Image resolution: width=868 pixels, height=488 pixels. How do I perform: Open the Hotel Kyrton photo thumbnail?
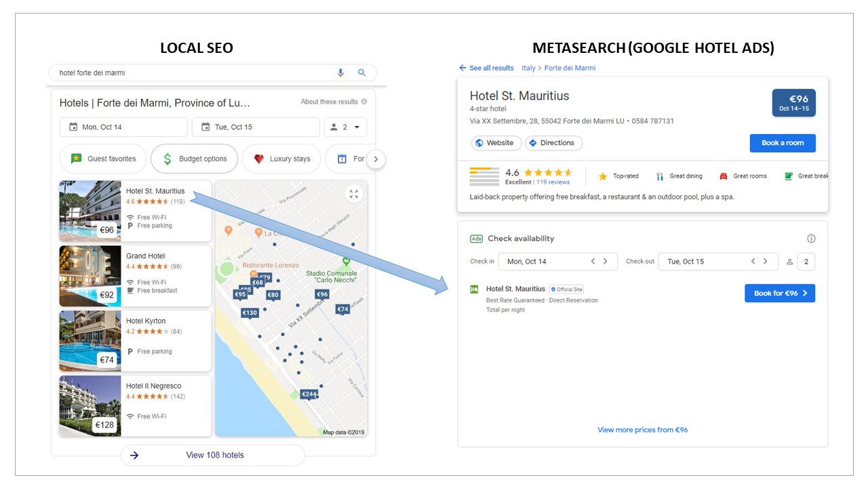pyautogui.click(x=90, y=341)
